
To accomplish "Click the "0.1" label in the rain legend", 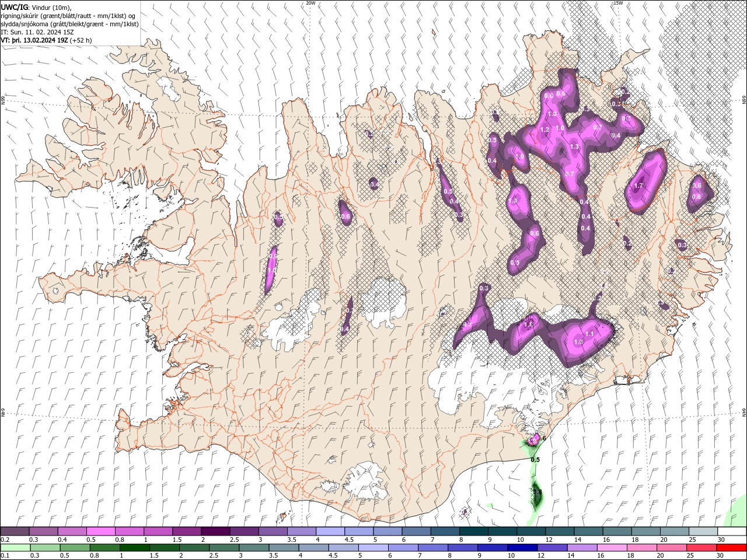I will 4,555.
